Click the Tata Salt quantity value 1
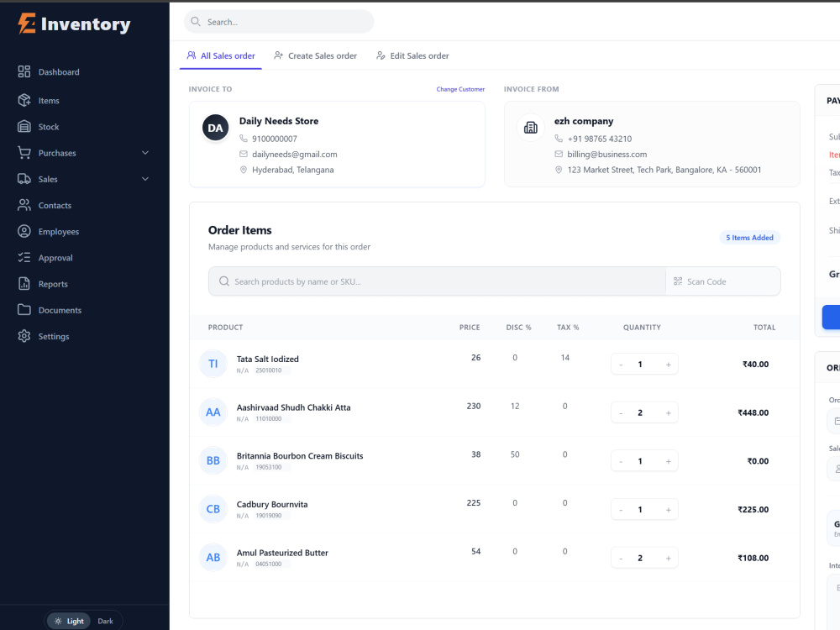Viewport: 840px width, 630px height. point(639,365)
